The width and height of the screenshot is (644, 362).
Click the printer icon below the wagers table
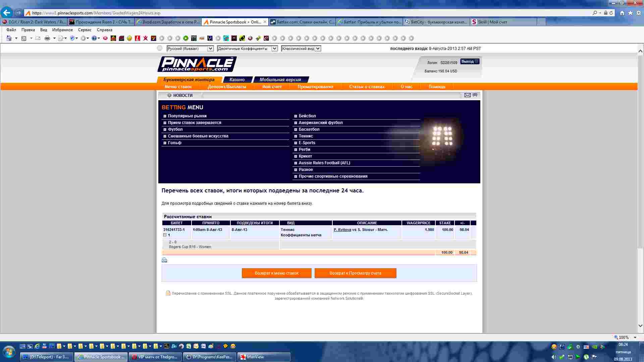tap(164, 260)
